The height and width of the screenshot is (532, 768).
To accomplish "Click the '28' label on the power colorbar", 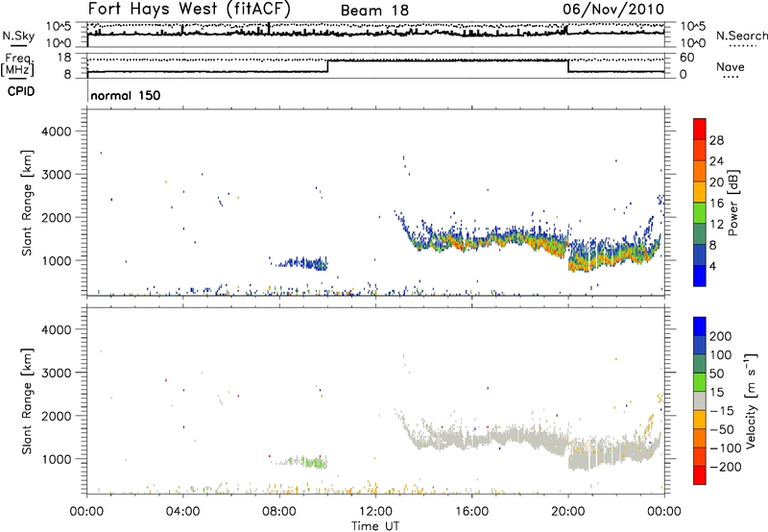I will (716, 140).
